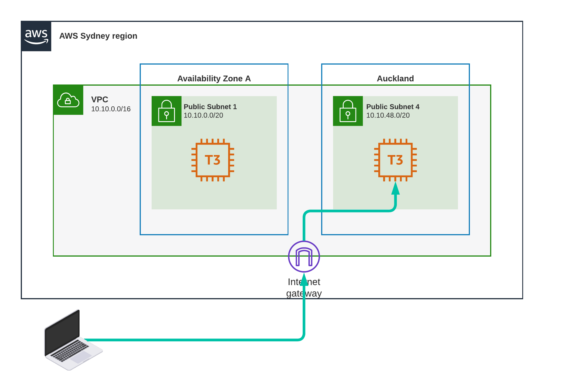The image size is (582, 392).
Task: Click the 10.10.48.0/20 CIDR text
Action: [388, 115]
